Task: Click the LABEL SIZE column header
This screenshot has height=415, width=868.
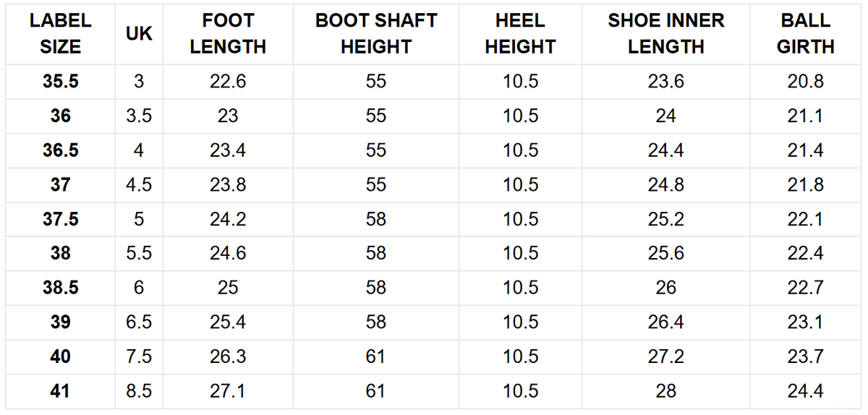Action: click(60, 34)
